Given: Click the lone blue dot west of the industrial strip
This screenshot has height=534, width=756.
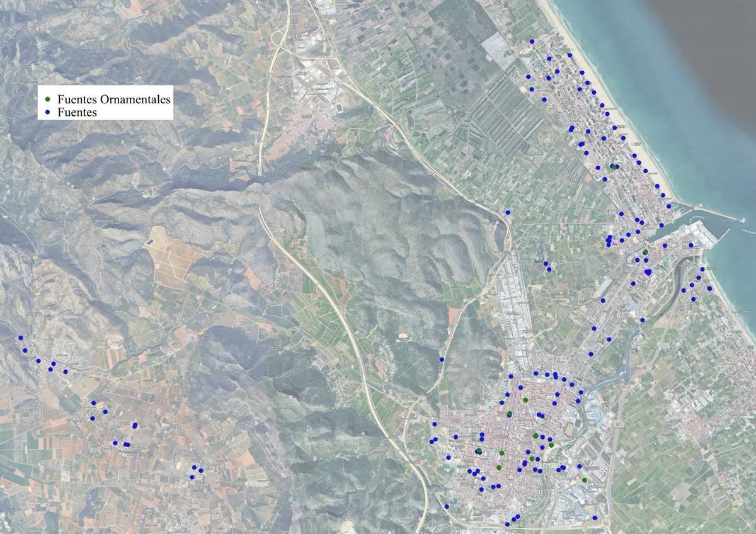Looking at the screenshot, I should (442, 360).
